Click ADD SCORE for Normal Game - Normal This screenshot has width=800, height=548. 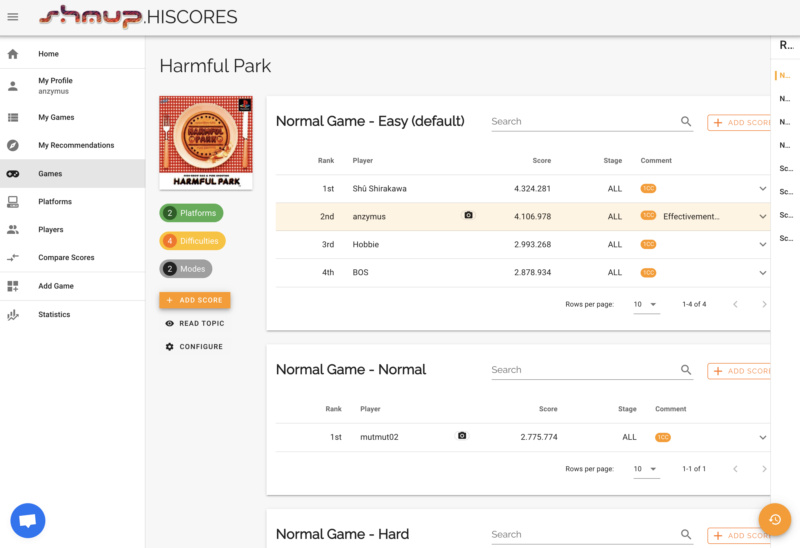[739, 371]
